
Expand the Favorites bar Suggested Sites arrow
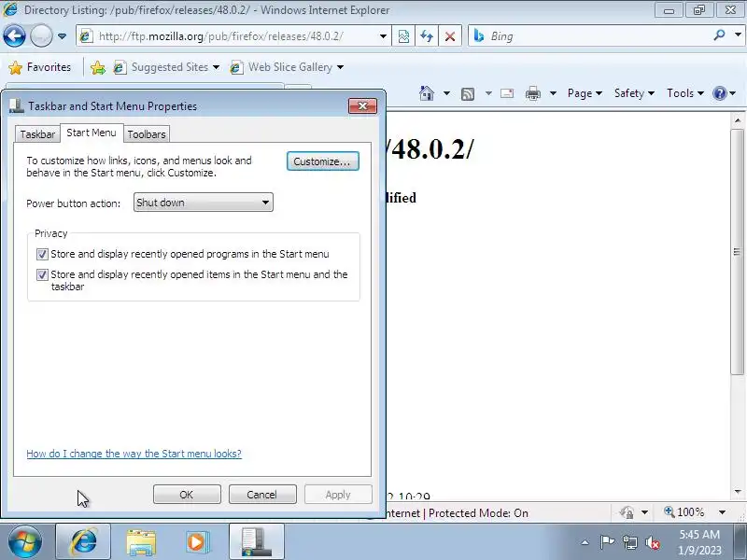click(216, 67)
